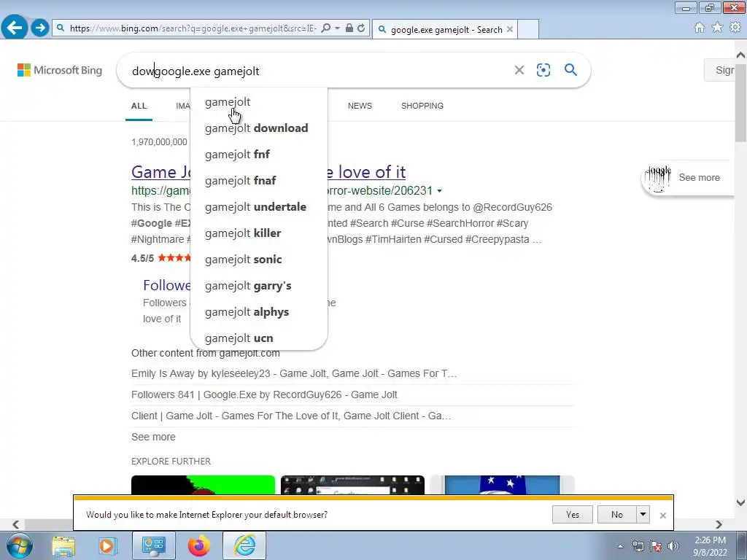Click the horizontal scrollbar left arrow
Image resolution: width=747 pixels, height=560 pixels.
pos(15,524)
